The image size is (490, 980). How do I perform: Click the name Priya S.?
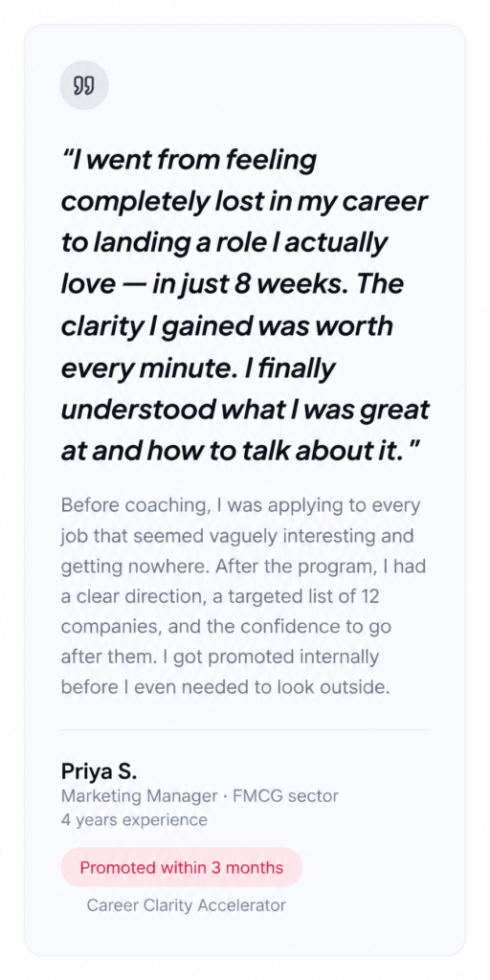[99, 771]
